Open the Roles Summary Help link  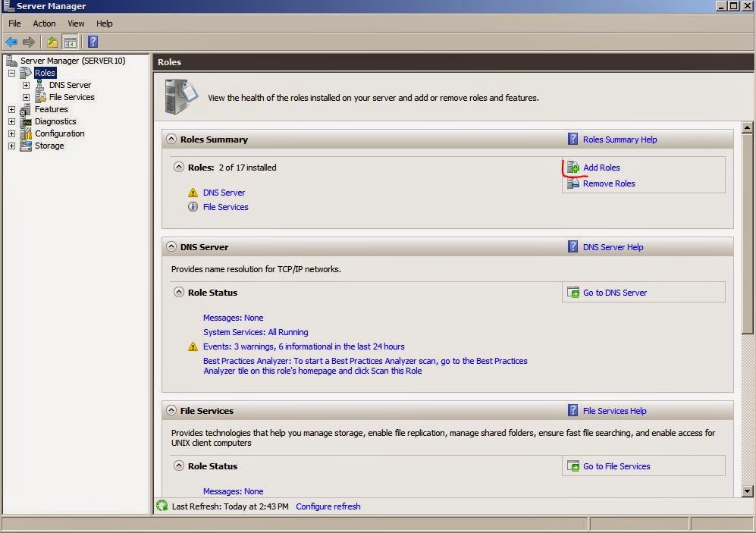(x=620, y=140)
